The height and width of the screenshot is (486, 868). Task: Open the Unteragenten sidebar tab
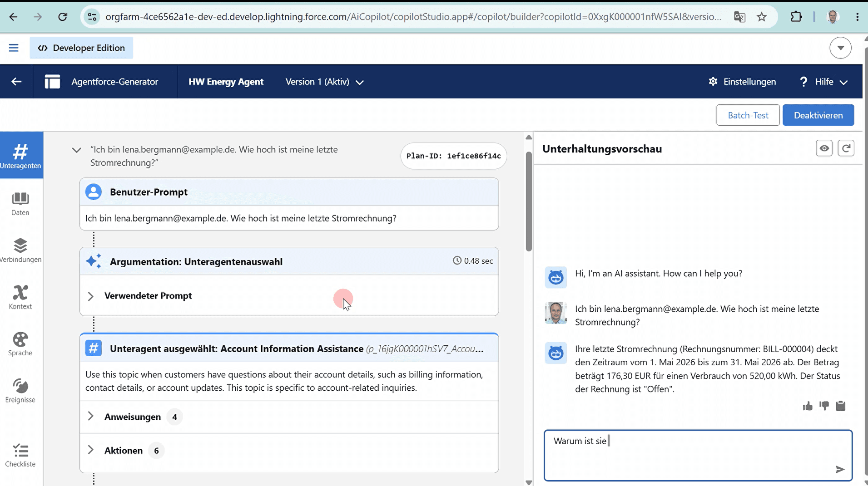[21, 155]
